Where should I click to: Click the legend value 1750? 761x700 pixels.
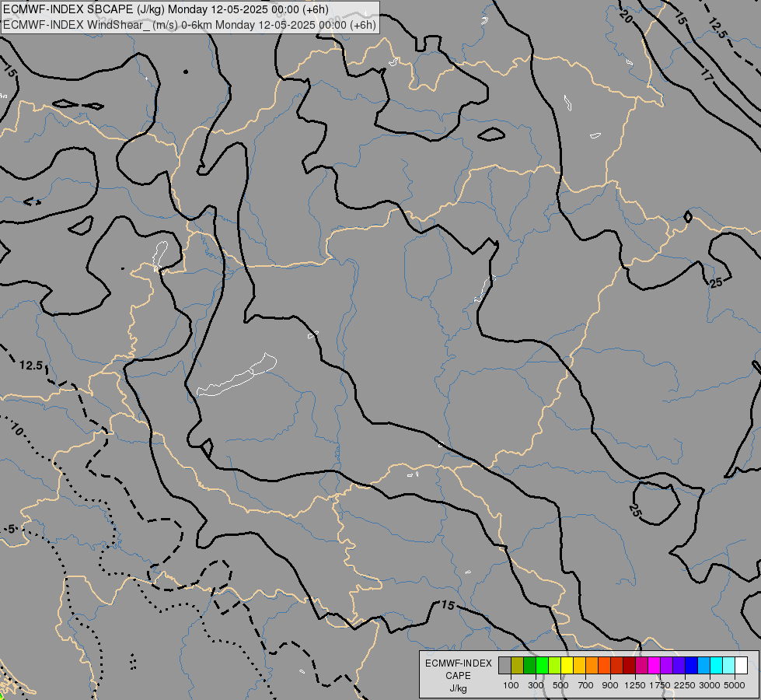coord(660,685)
